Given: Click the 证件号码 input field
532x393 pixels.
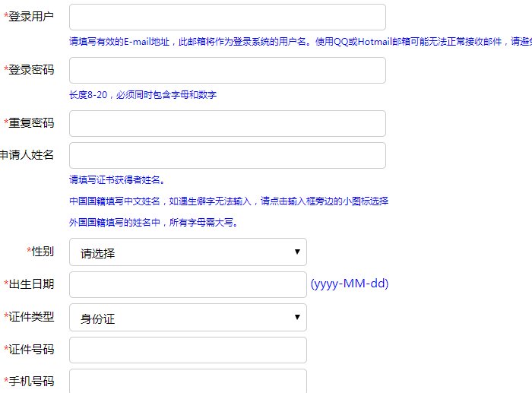Looking at the screenshot, I should coord(188,350).
